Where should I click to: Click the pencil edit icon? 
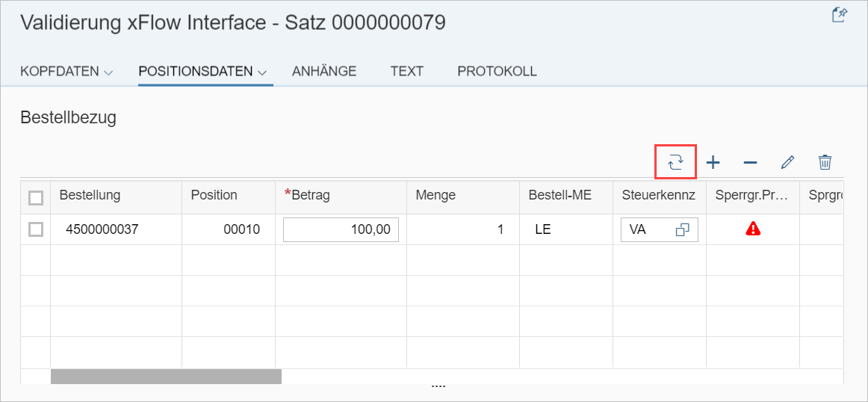click(x=787, y=162)
